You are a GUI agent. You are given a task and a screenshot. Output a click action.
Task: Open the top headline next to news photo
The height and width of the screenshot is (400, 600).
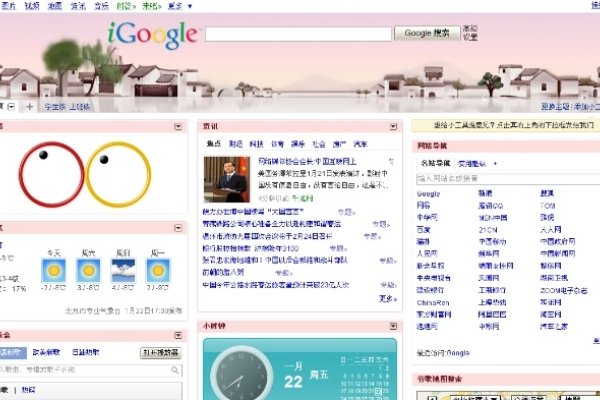(307, 162)
